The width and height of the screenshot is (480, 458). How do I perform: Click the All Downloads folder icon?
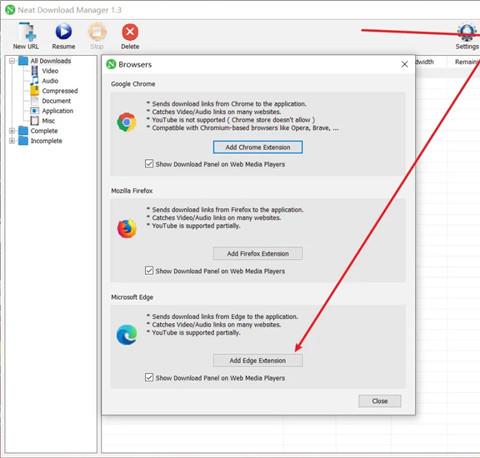pyautogui.click(x=23, y=61)
